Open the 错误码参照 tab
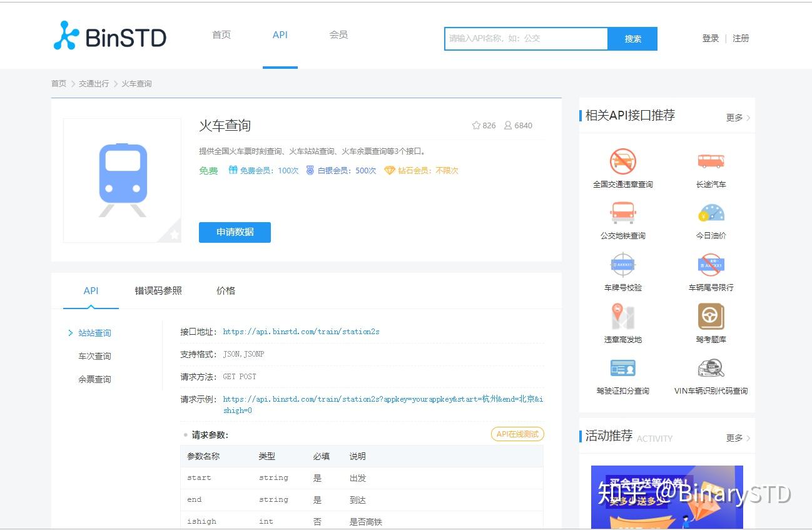Image resolution: width=812 pixels, height=530 pixels. [x=157, y=290]
